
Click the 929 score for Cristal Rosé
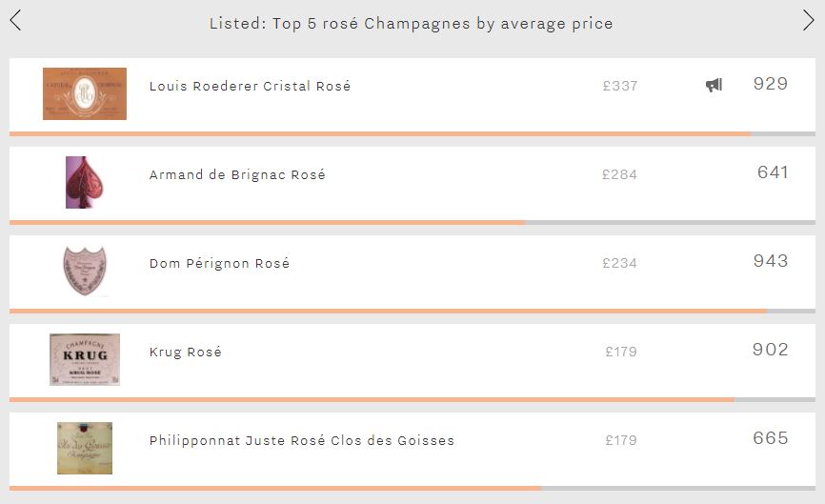(771, 84)
